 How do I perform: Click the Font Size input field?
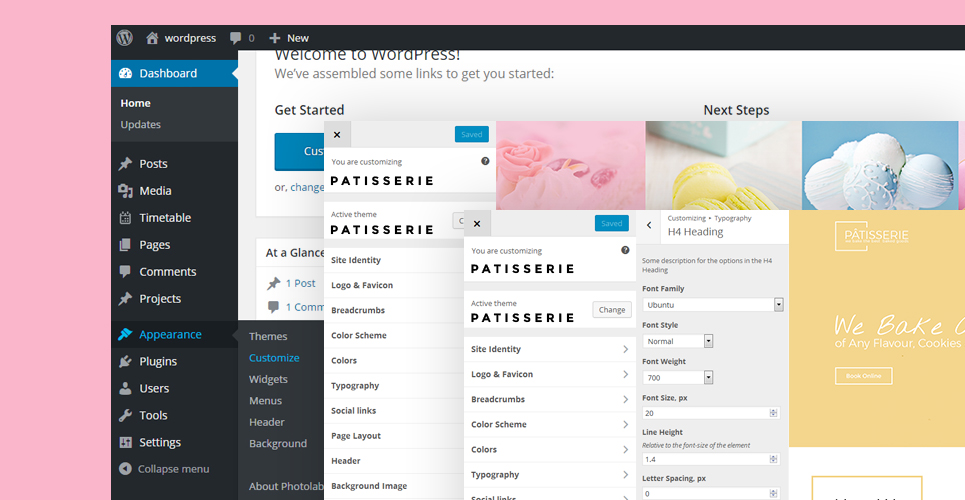711,413
